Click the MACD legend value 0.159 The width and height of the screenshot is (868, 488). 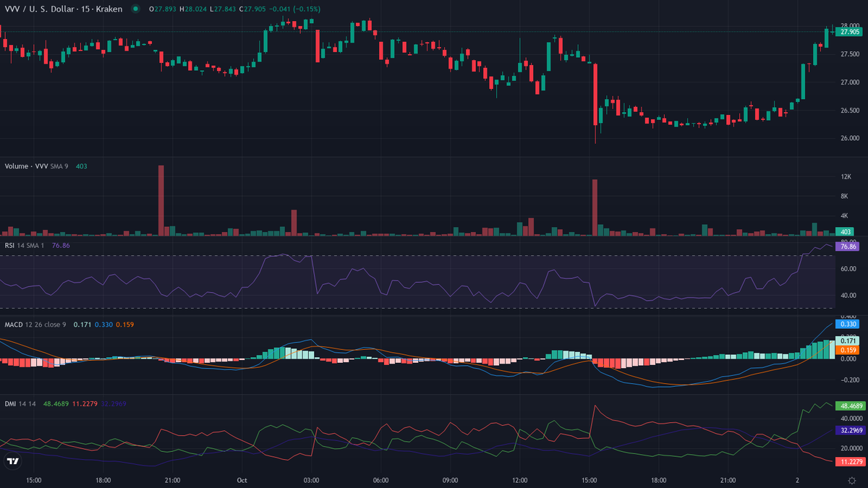[x=124, y=325]
